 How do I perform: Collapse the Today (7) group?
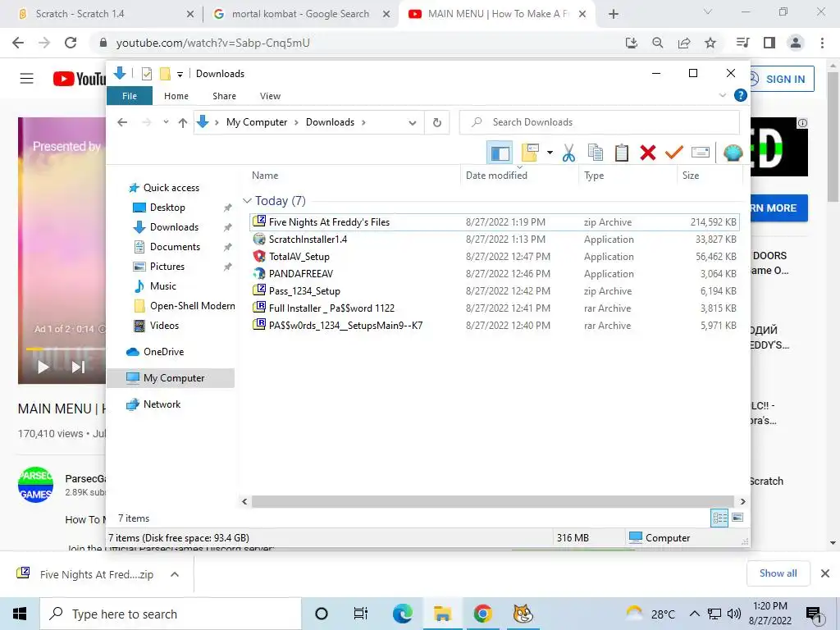[247, 201]
